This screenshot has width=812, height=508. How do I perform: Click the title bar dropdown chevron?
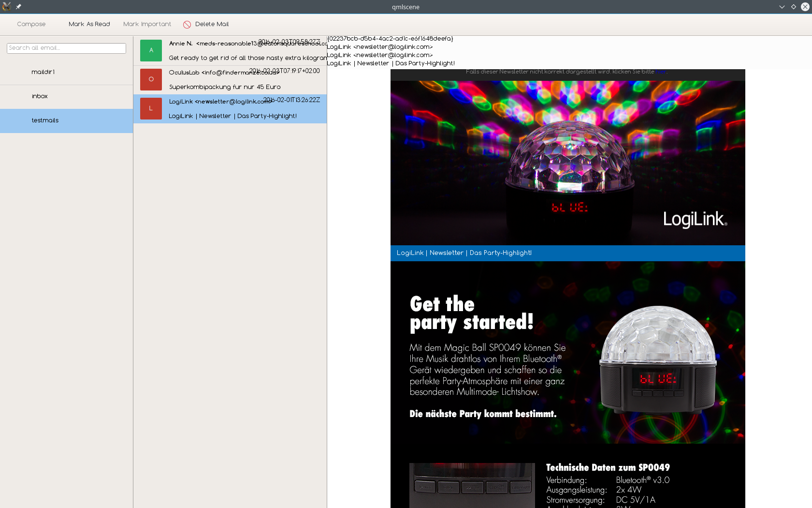click(x=782, y=7)
